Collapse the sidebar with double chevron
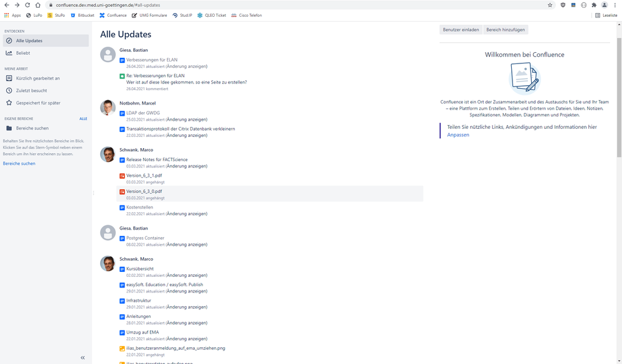 [x=83, y=358]
